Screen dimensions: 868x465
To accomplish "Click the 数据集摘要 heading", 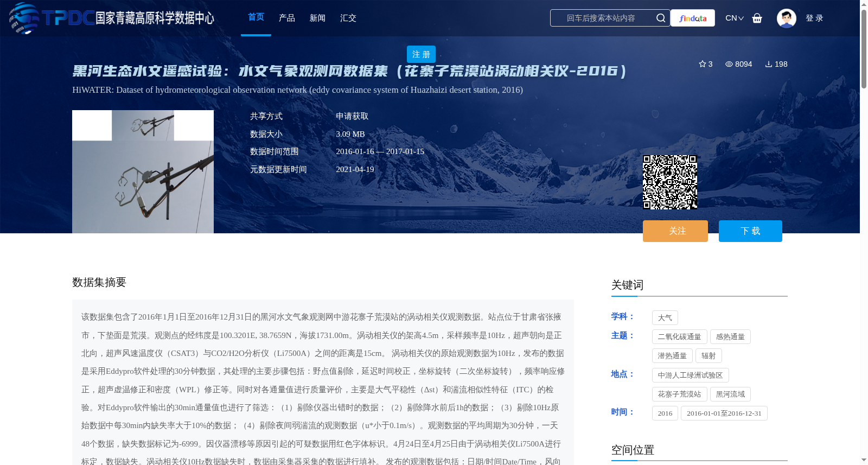I will (99, 282).
